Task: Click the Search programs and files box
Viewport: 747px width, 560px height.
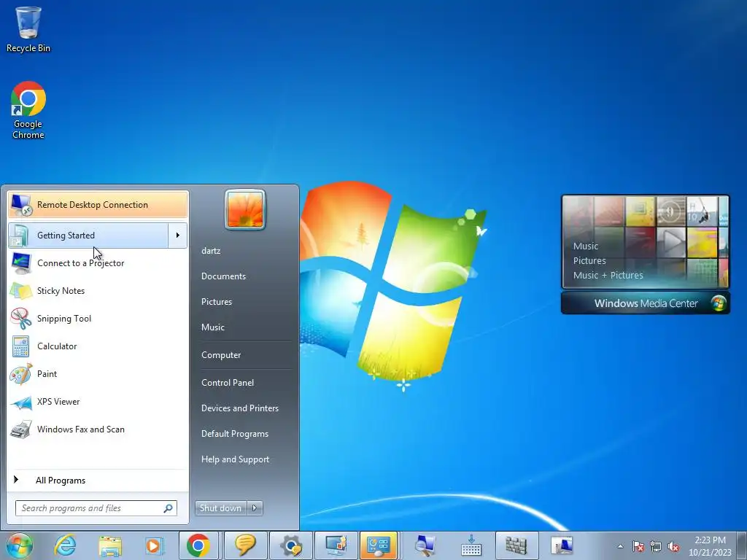Action: coord(96,508)
